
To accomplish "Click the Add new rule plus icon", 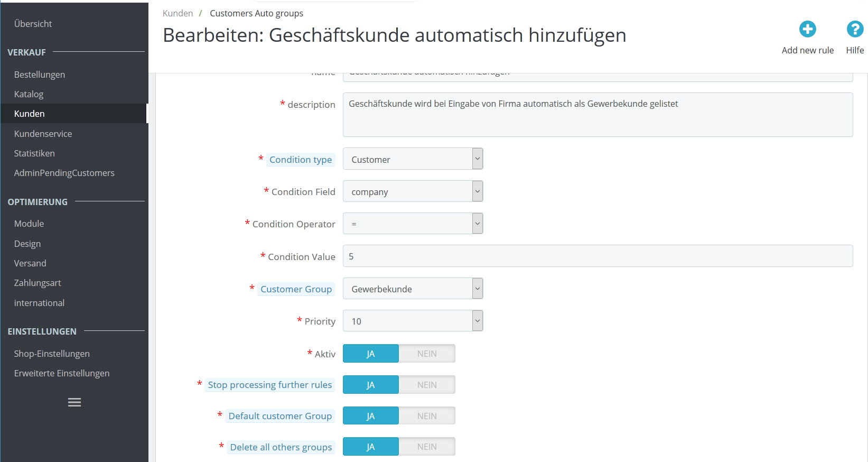I will [x=807, y=30].
